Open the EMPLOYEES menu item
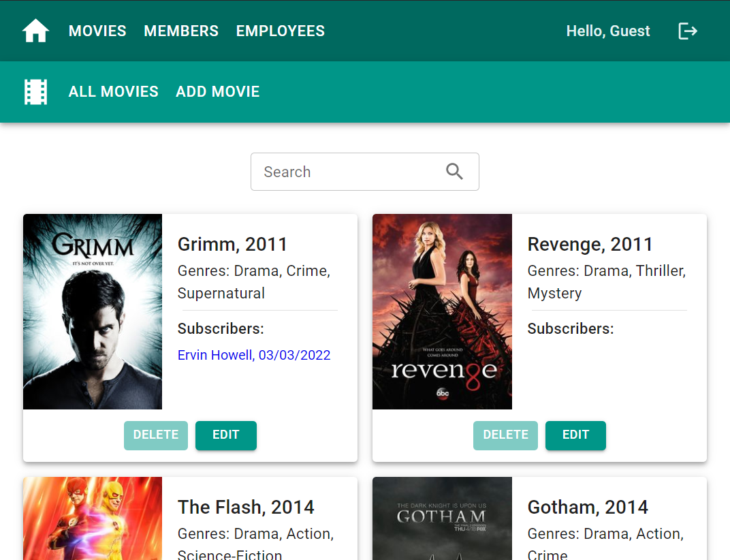The image size is (730, 560). [x=281, y=31]
